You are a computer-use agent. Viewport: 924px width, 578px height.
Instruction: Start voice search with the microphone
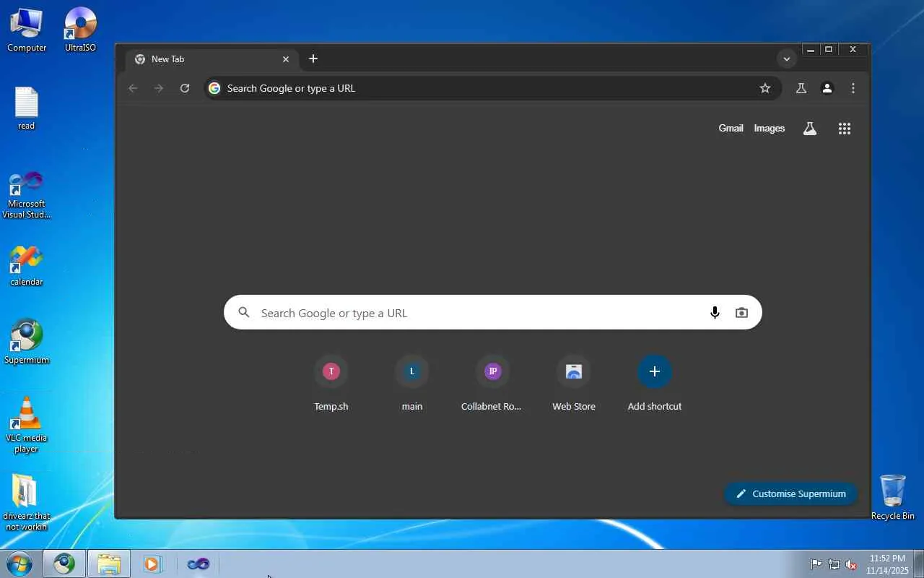tap(715, 313)
